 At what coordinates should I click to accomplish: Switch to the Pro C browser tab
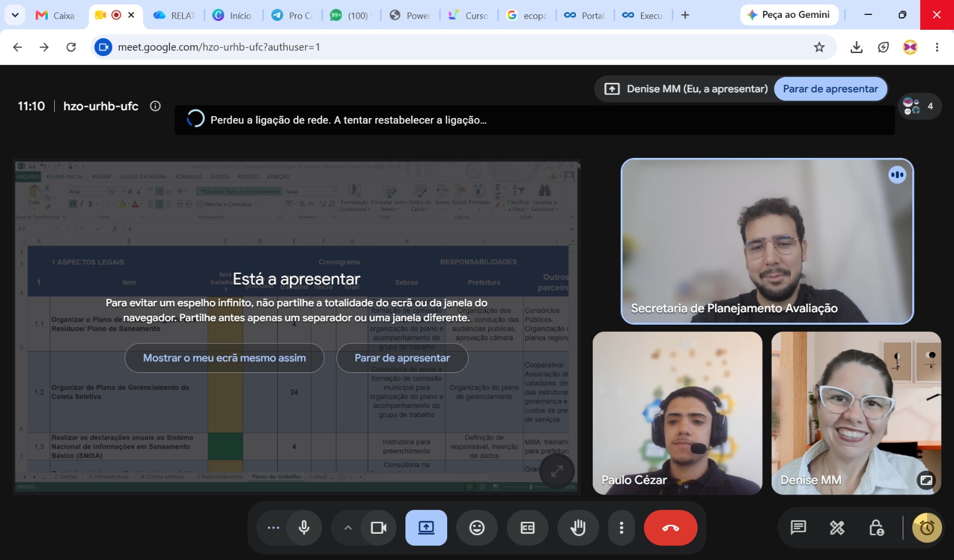click(292, 15)
